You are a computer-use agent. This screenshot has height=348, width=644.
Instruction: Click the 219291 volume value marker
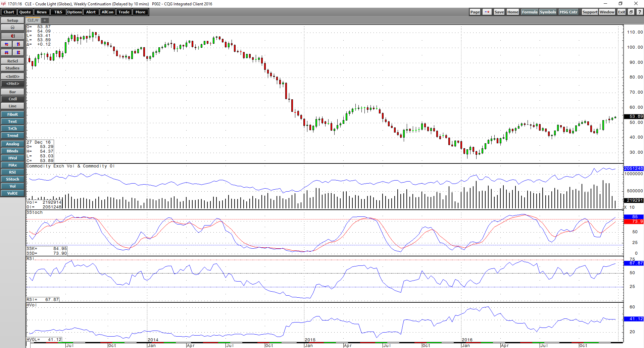(634, 200)
